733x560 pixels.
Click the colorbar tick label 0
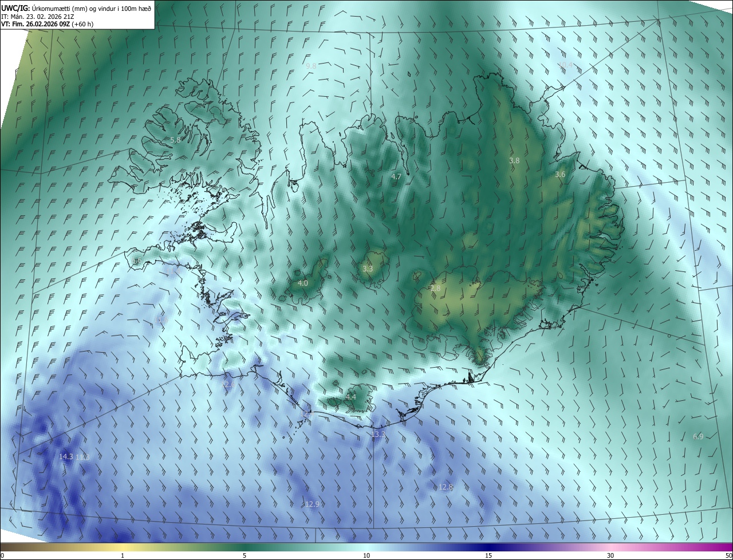pyautogui.click(x=2, y=555)
